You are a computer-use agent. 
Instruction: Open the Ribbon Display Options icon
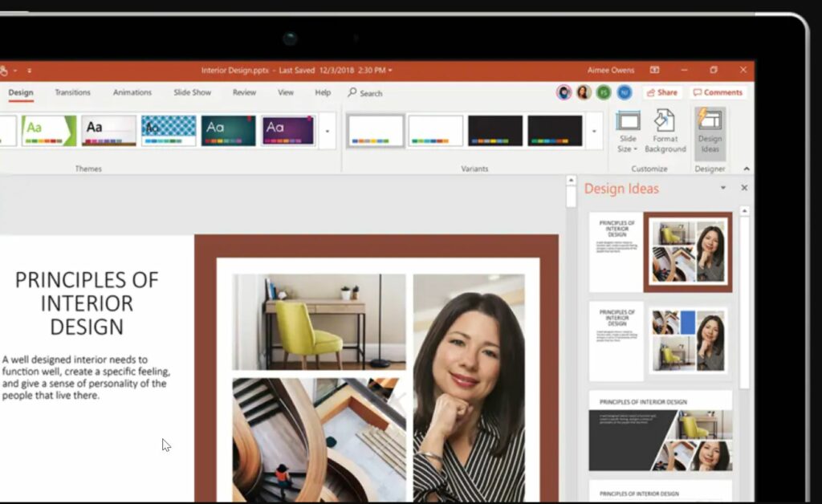[x=655, y=70]
